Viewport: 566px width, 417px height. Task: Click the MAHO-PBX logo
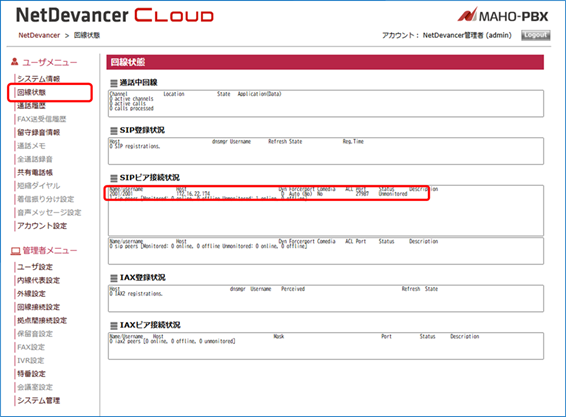pos(503,15)
